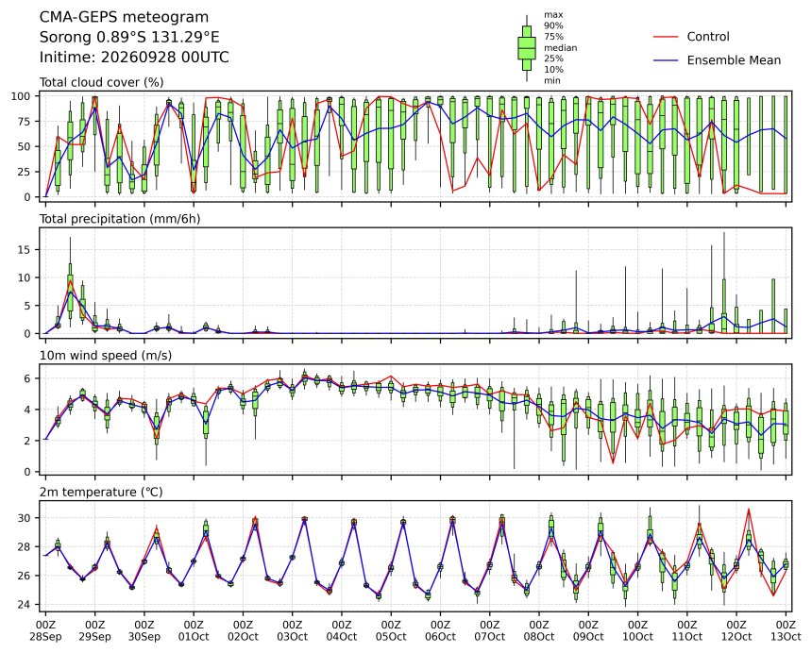Select the Control legend label
The image size is (812, 653).
click(708, 37)
